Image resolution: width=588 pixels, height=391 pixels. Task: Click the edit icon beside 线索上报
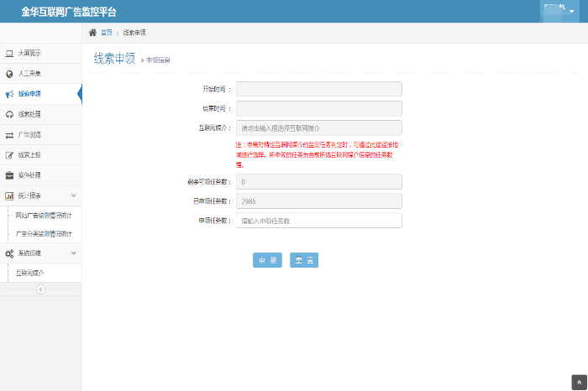click(x=9, y=155)
